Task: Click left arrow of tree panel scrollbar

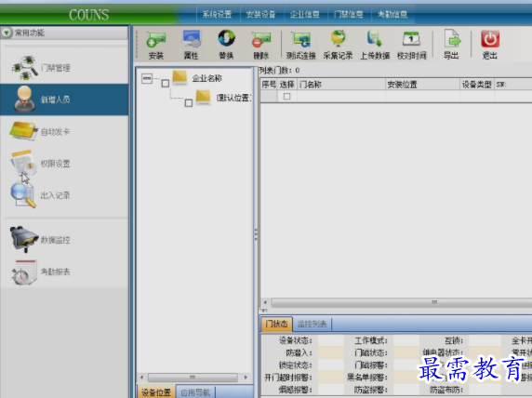Action: click(141, 378)
